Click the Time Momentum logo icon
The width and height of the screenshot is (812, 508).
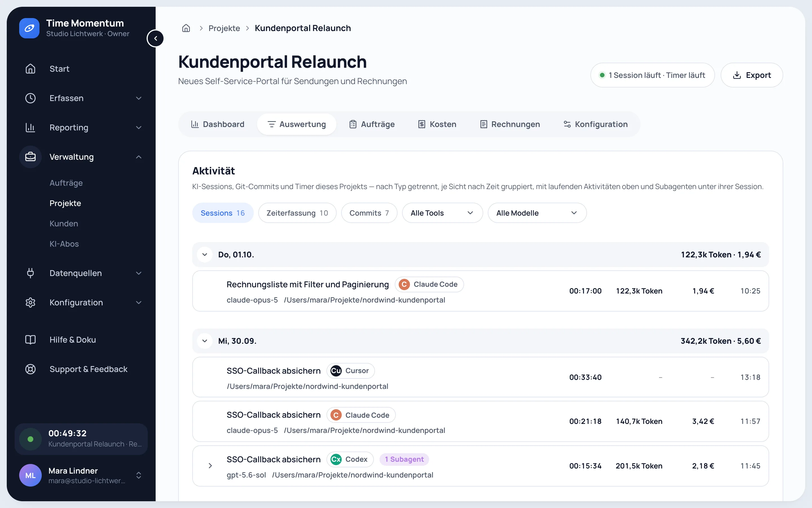29,28
